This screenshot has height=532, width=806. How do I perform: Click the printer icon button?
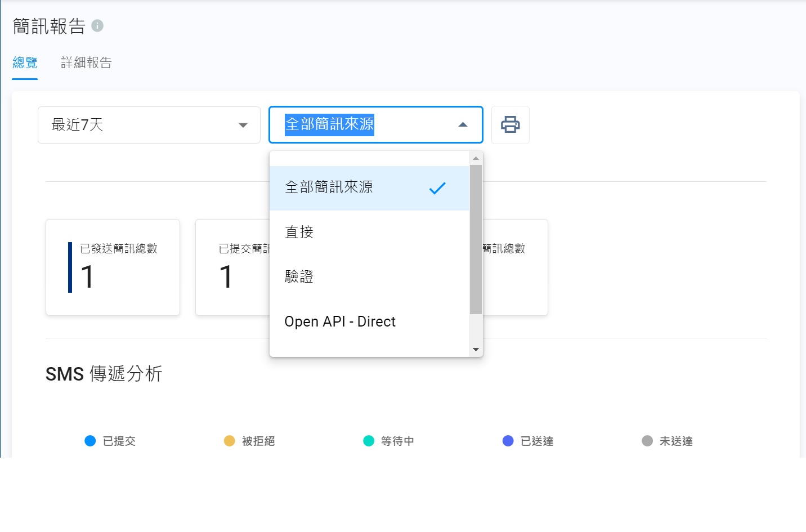510,124
